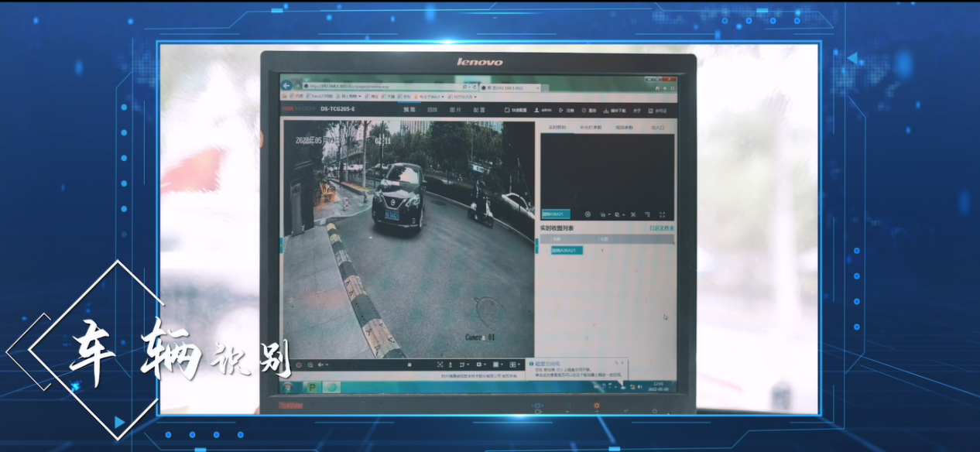Close the low disk space notification balloon
Image resolution: width=980 pixels, height=452 pixels.
click(x=624, y=362)
